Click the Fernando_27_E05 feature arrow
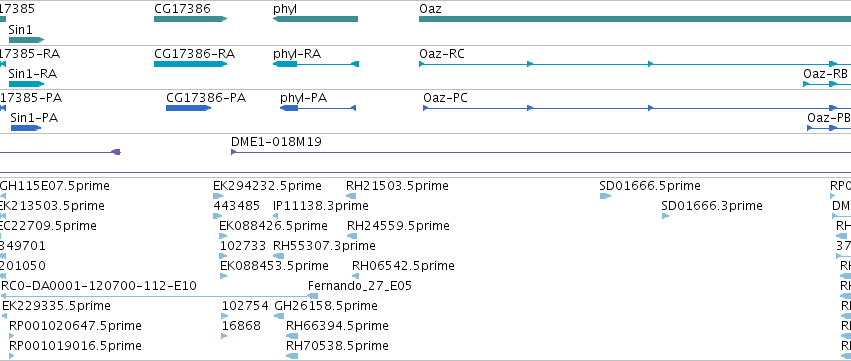This screenshot has width=851, height=361. (x=313, y=296)
